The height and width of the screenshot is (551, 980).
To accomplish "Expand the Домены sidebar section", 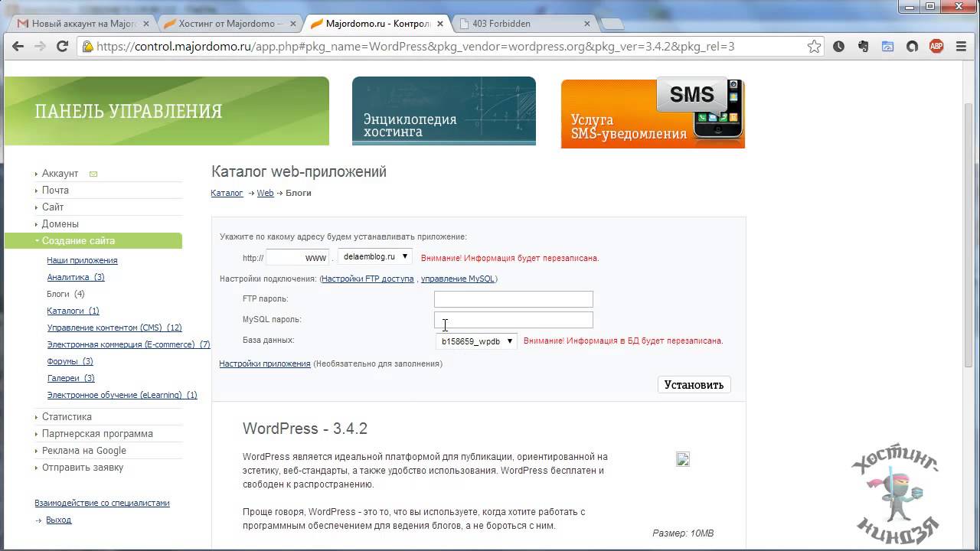I will click(60, 224).
